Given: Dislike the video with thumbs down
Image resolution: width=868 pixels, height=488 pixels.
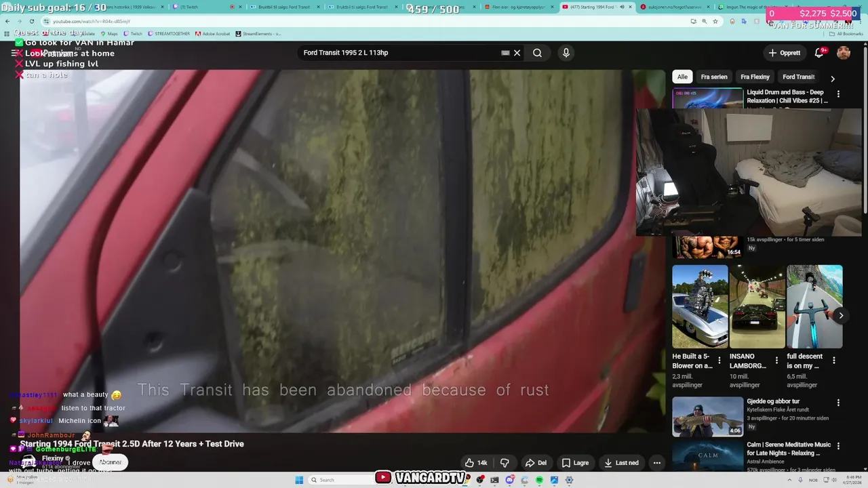Looking at the screenshot, I should click(x=505, y=463).
